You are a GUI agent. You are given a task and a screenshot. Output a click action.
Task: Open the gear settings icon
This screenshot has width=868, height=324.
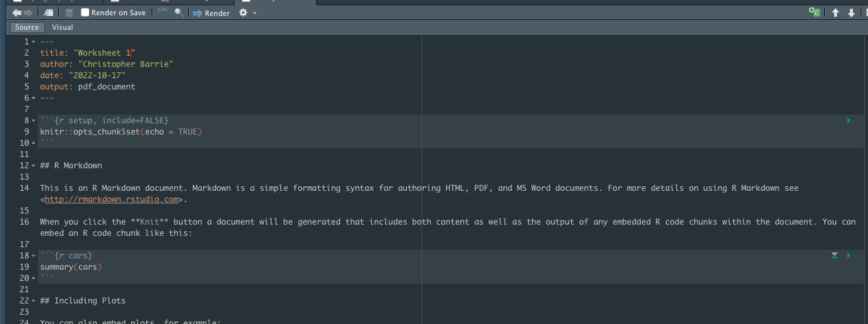pos(243,13)
